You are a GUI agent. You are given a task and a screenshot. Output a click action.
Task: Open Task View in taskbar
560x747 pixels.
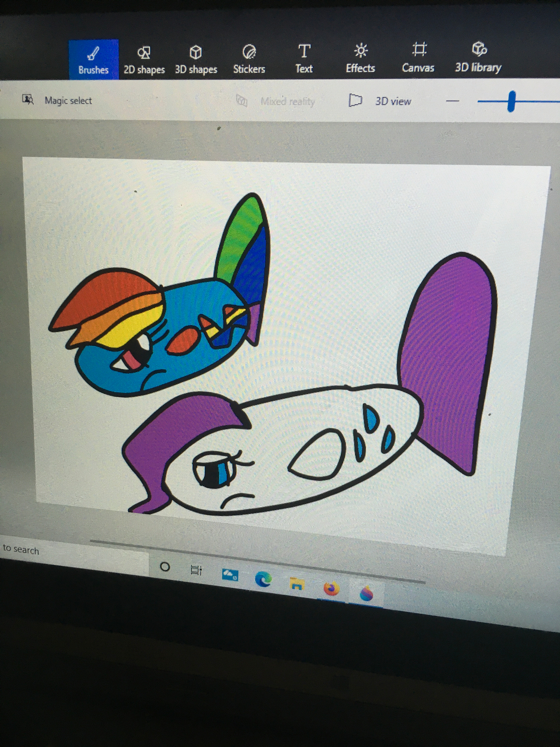[x=196, y=570]
